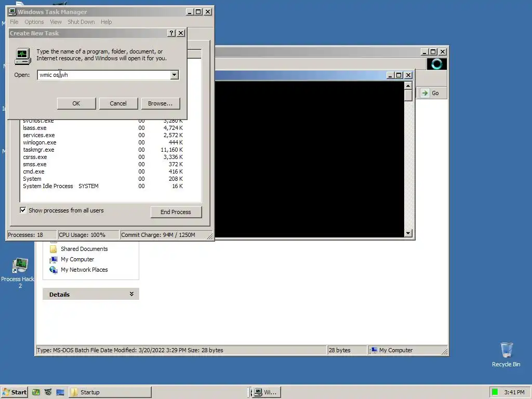Image resolution: width=532 pixels, height=399 pixels.
Task: Open the Recycle Bin on desktop
Action: [x=506, y=354]
